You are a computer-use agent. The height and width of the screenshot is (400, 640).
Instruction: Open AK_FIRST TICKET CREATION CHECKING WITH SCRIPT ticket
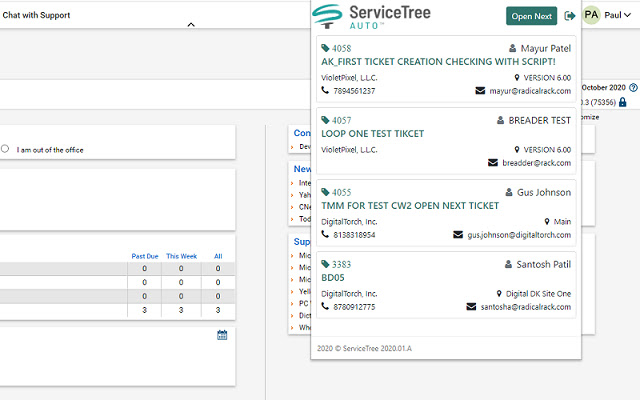[x=438, y=62]
